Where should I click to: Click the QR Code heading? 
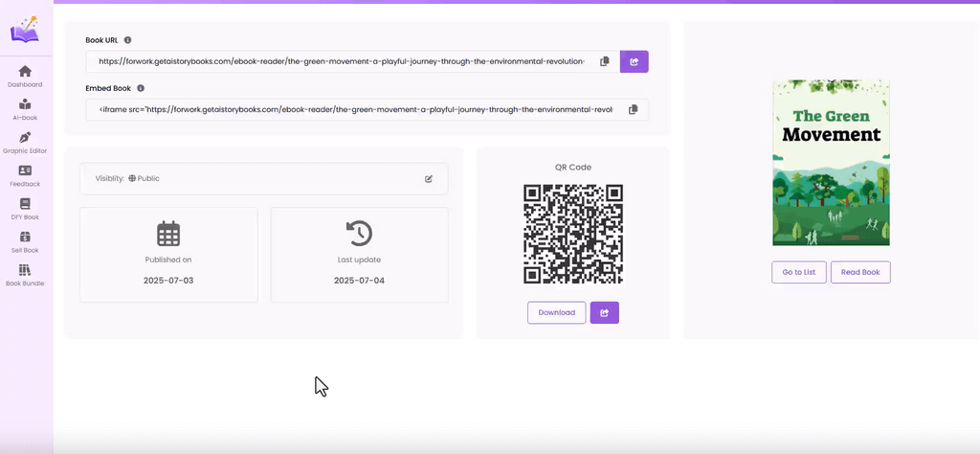(573, 167)
